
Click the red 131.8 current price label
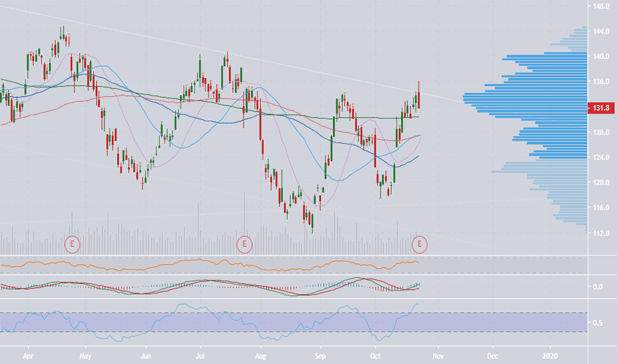tap(600, 108)
